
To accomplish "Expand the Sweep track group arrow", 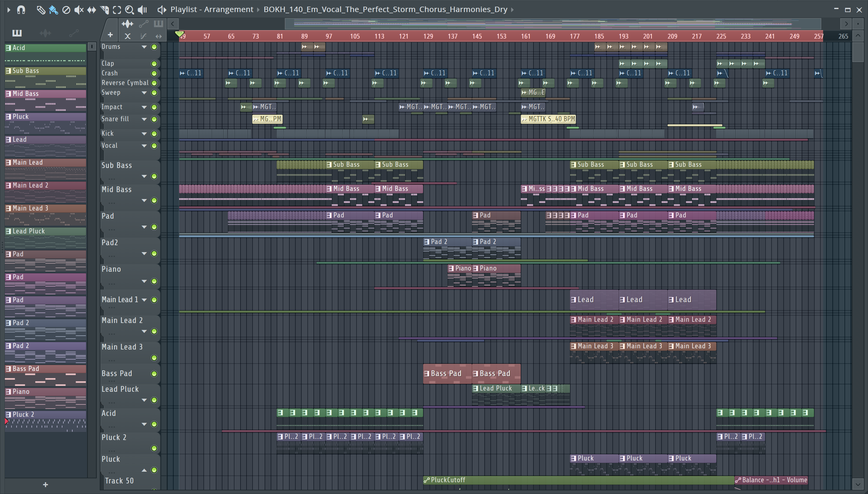I will tap(144, 93).
